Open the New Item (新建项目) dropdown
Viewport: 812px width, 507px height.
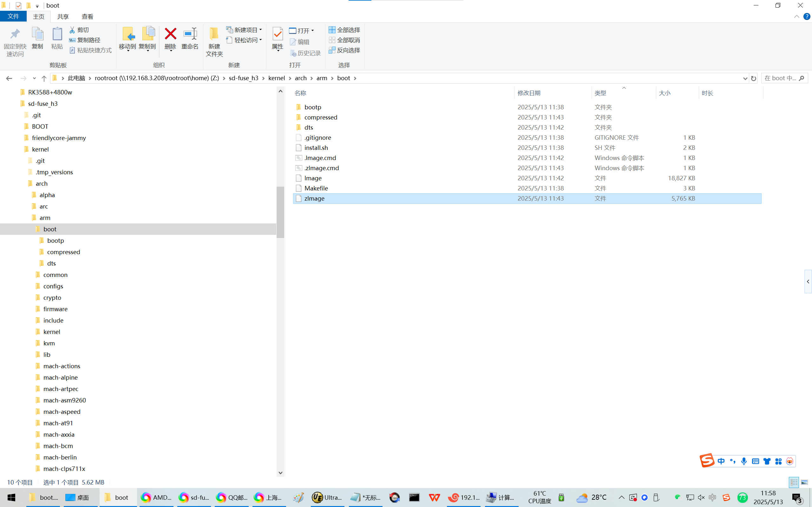pyautogui.click(x=244, y=30)
